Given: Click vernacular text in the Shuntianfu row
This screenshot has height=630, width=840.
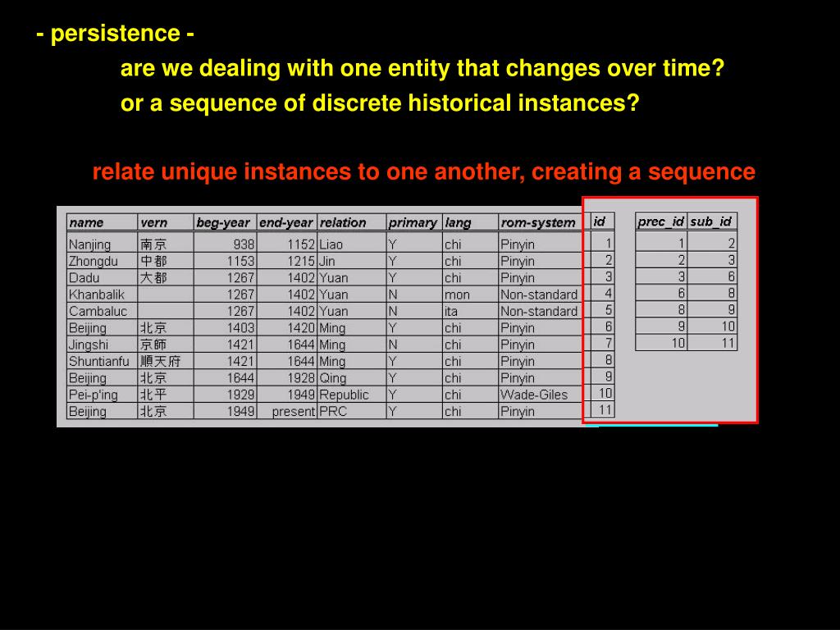Looking at the screenshot, I should pyautogui.click(x=160, y=361).
